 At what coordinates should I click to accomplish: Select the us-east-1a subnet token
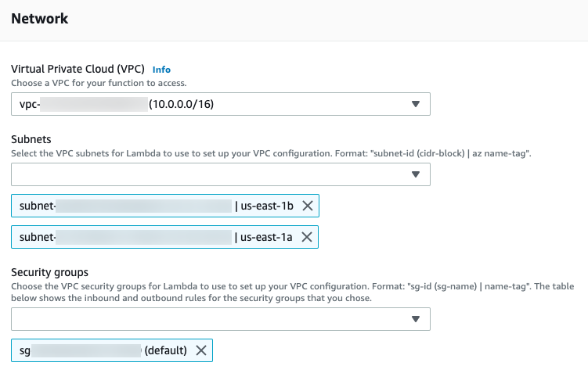click(x=164, y=237)
